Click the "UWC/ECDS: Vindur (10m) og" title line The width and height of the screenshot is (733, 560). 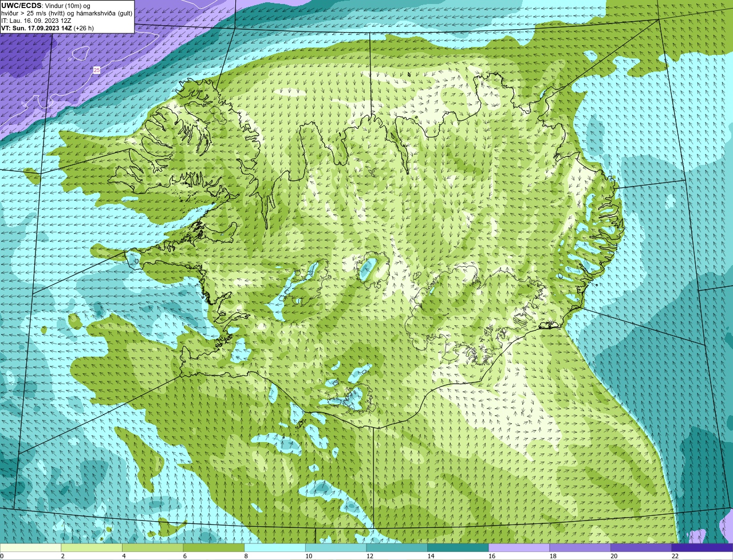[46, 5]
